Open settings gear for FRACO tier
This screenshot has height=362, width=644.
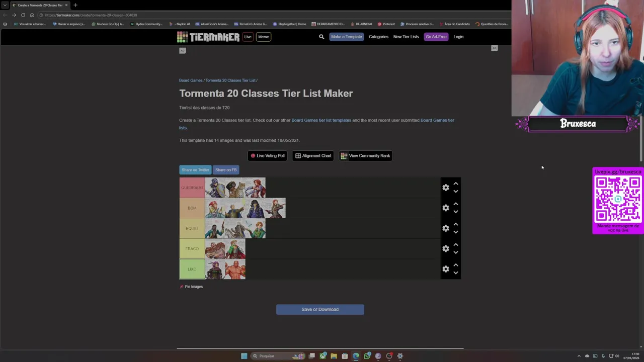click(445, 249)
